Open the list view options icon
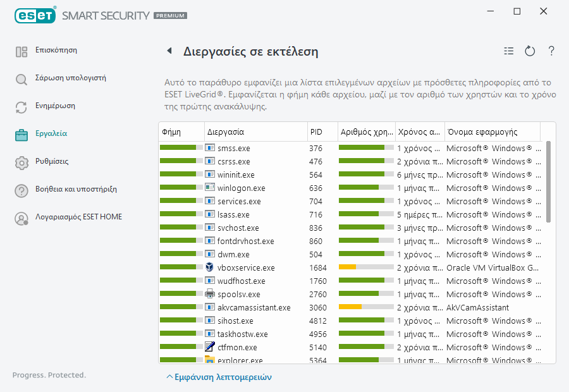 (509, 51)
